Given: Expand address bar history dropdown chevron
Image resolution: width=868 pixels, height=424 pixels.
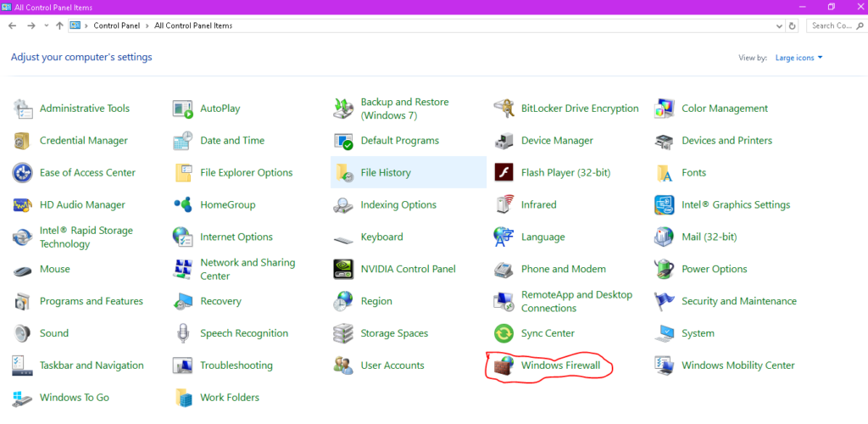Looking at the screenshot, I should point(780,26).
